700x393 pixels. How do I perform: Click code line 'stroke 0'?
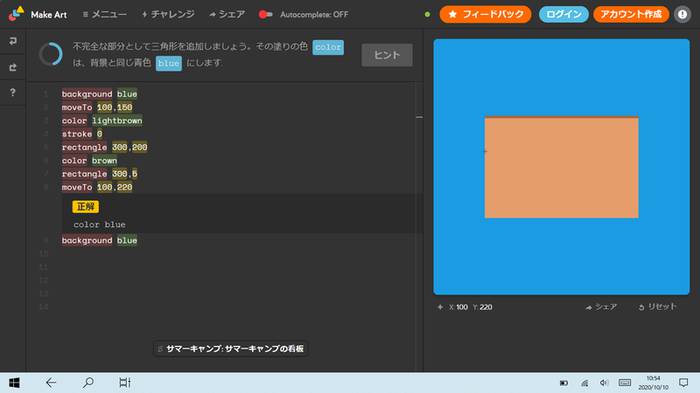click(x=82, y=134)
